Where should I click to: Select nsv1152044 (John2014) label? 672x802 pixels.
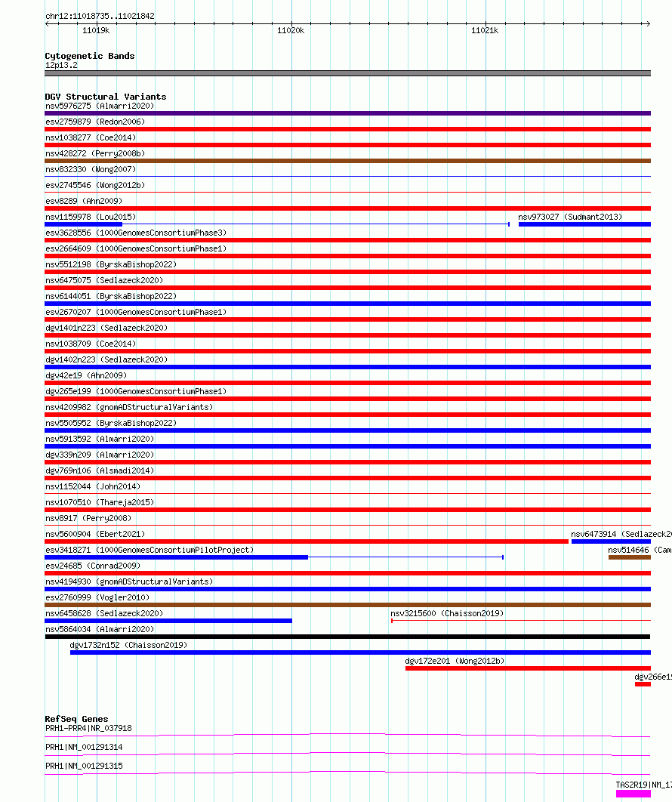[x=93, y=486]
